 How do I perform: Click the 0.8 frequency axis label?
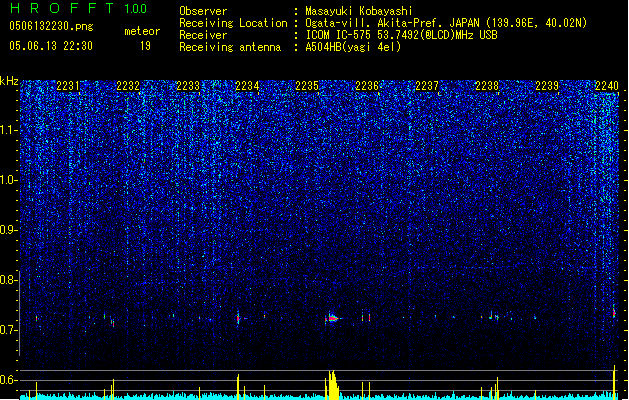[x=9, y=280]
